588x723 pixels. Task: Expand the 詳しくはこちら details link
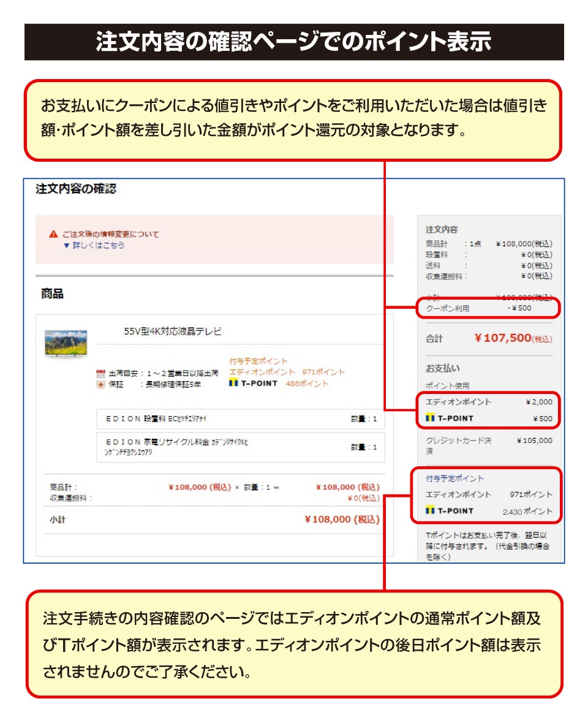94,245
